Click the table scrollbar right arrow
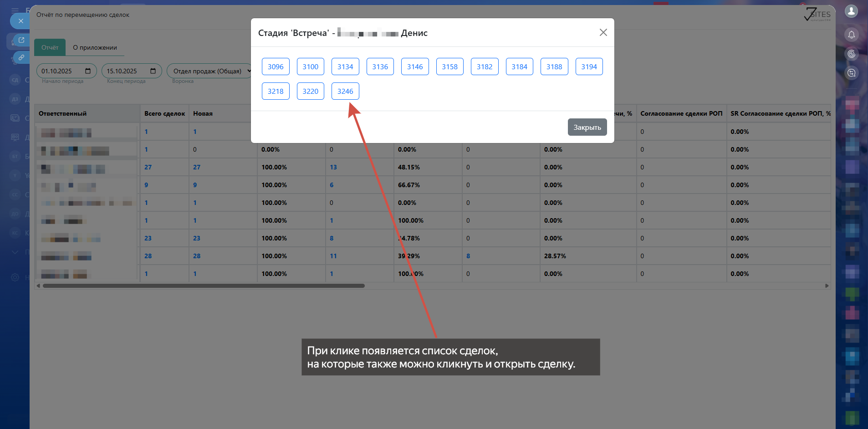Viewport: 868px width, 429px height. click(827, 286)
